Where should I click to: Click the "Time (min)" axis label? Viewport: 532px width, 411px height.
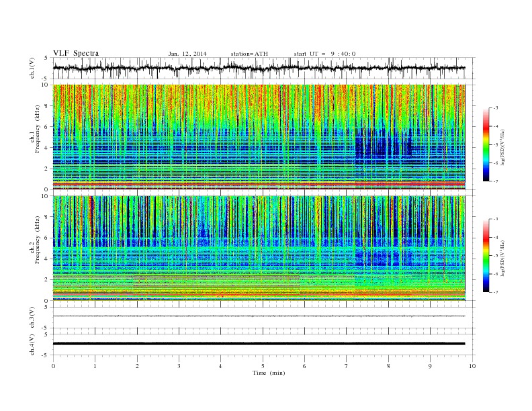pos(269,373)
